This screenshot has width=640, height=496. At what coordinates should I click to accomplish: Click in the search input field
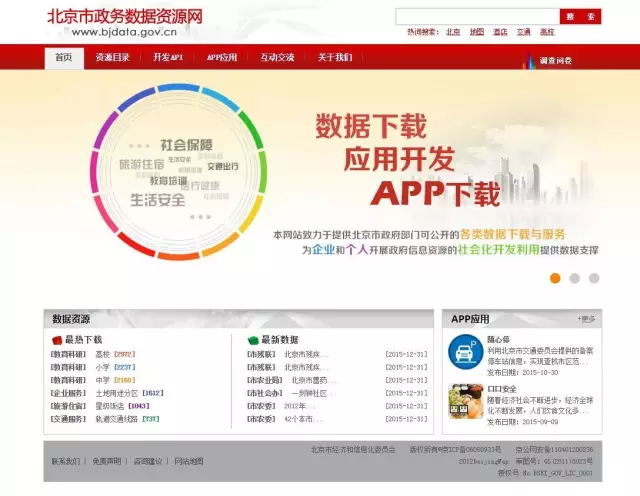[477, 16]
